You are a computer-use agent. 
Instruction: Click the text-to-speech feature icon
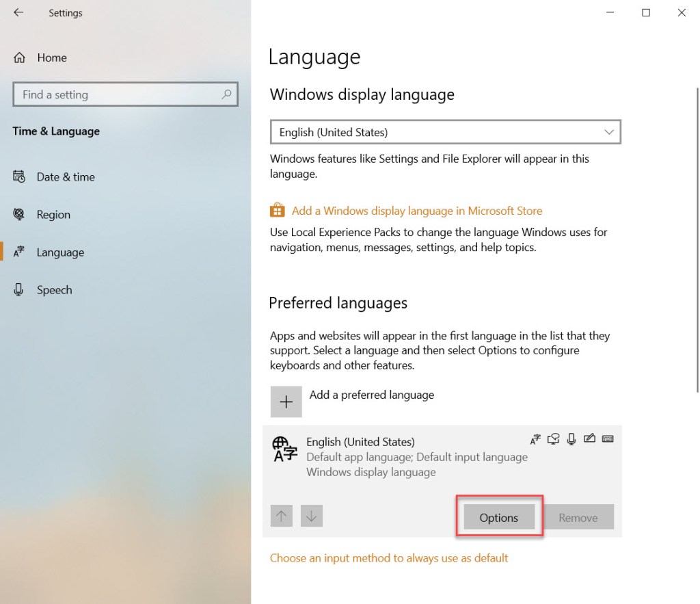point(553,438)
